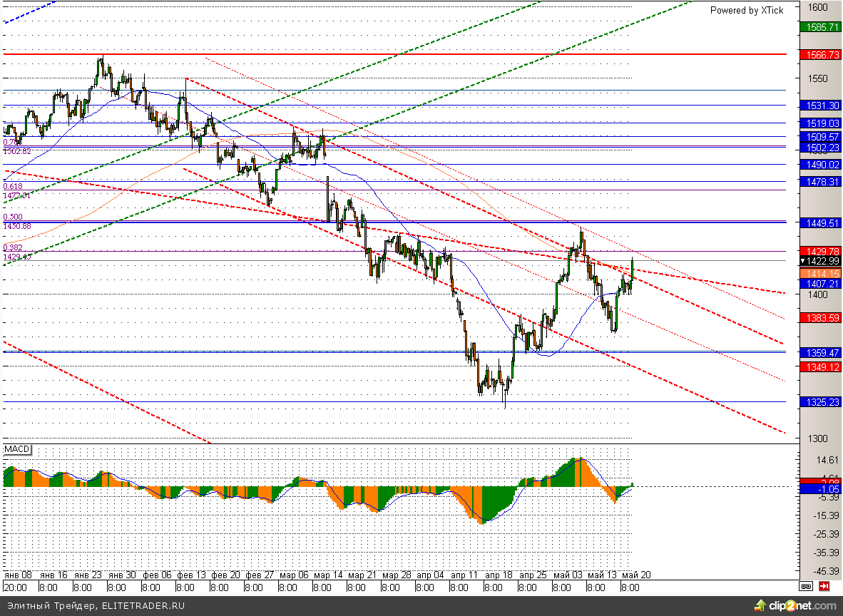Image resolution: width=843 pixels, height=616 pixels.
Task: Click the 0.382 Fibonacci level label
Action: (13, 247)
